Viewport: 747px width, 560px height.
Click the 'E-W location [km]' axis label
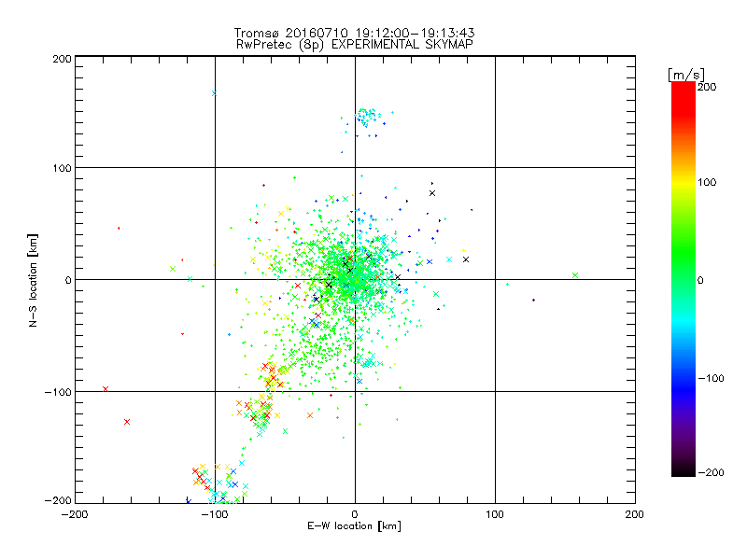[x=354, y=526]
